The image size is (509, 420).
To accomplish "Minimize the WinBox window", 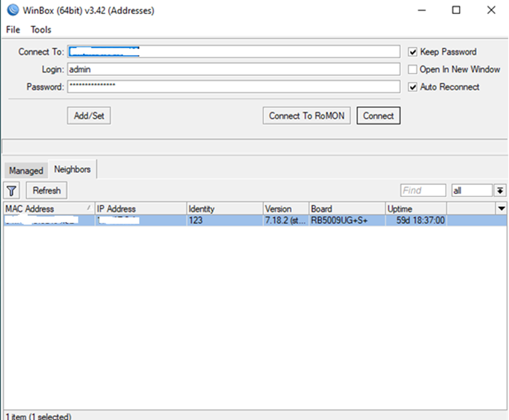I will point(421,10).
